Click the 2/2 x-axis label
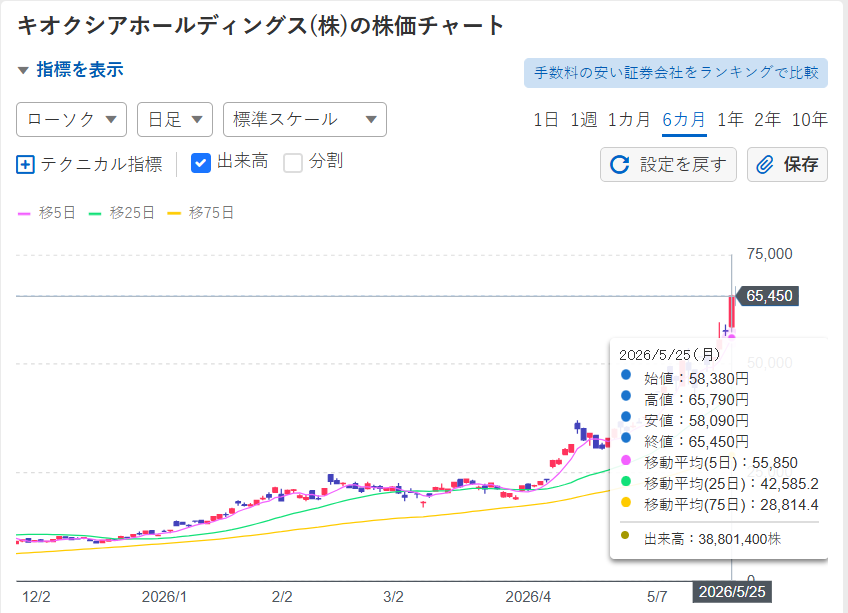The image size is (848, 613). click(x=282, y=597)
